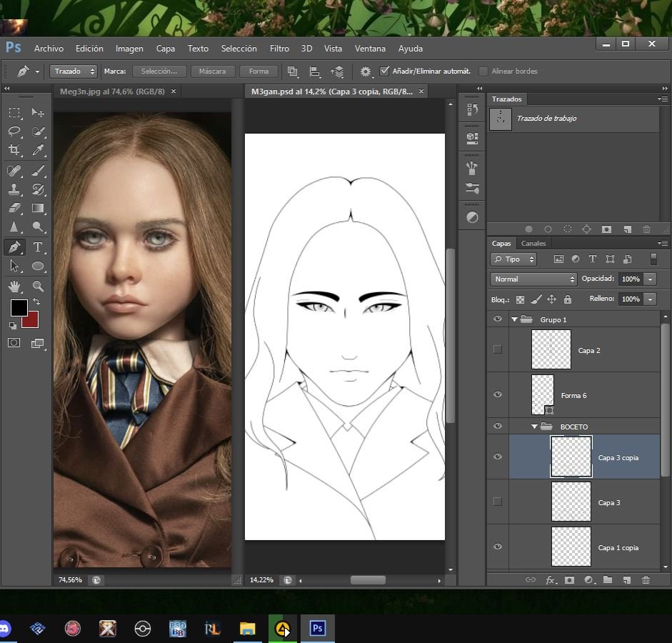Open the Archivo menu

(49, 49)
